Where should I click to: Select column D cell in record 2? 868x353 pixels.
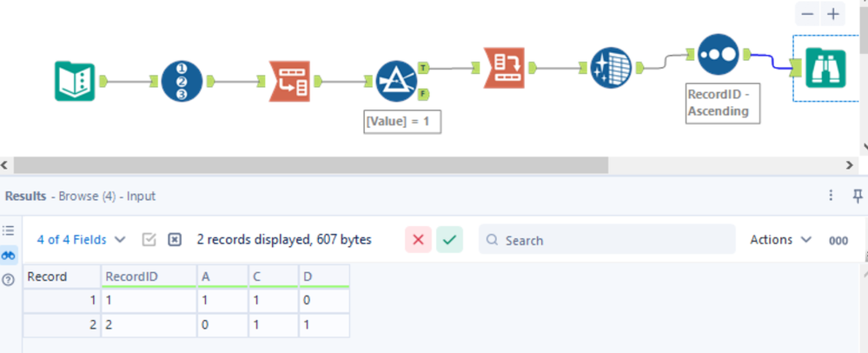[324, 324]
